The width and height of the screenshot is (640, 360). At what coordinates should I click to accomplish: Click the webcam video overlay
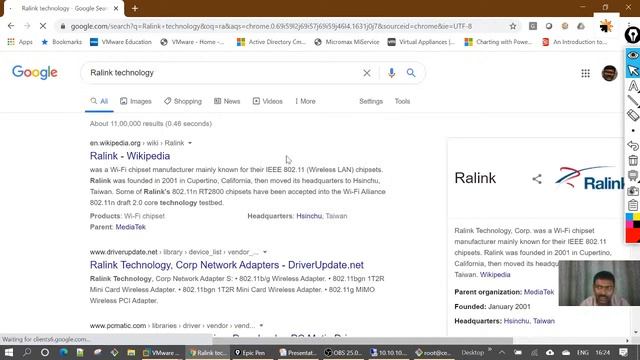pyautogui.click(x=599, y=283)
